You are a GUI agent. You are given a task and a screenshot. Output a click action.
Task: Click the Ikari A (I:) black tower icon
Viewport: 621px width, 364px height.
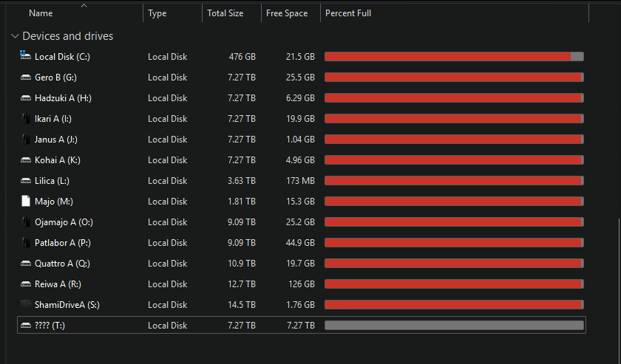click(26, 119)
